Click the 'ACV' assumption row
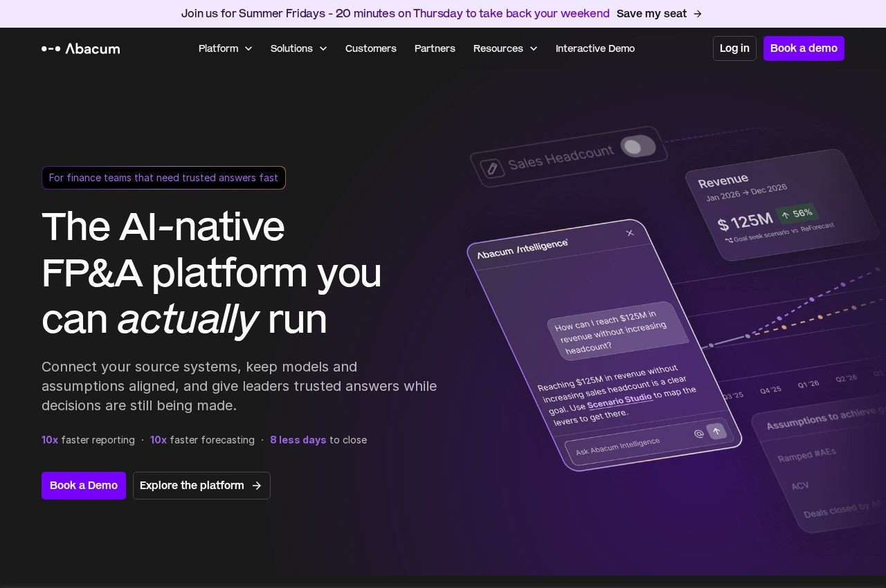The width and height of the screenshot is (886, 588). (800, 486)
